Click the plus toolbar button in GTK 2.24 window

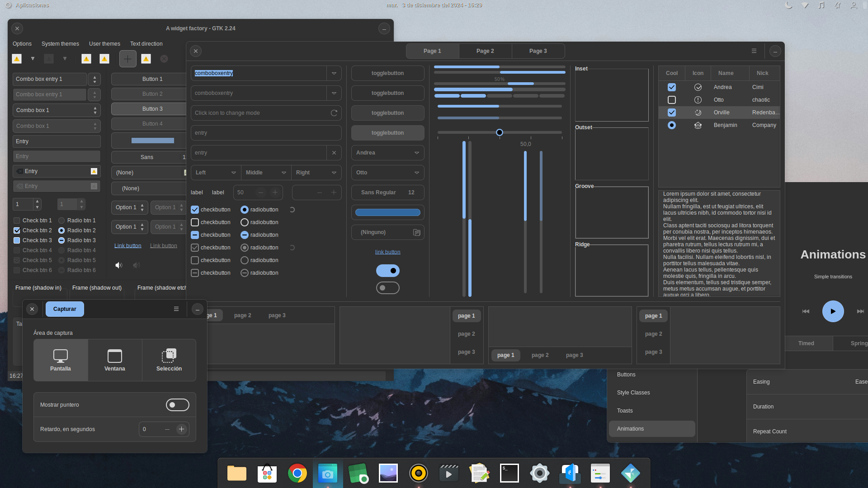pos(128,59)
